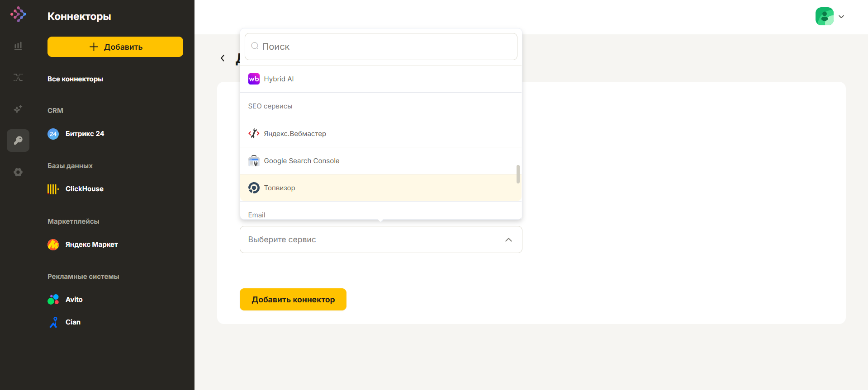
Task: Expand the user menu chevron
Action: click(841, 17)
